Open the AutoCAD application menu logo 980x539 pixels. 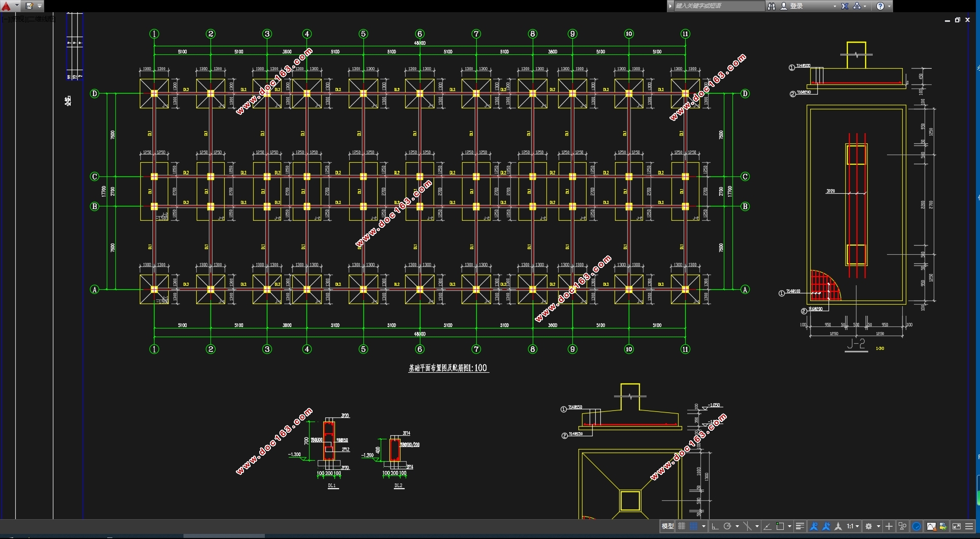point(6,6)
